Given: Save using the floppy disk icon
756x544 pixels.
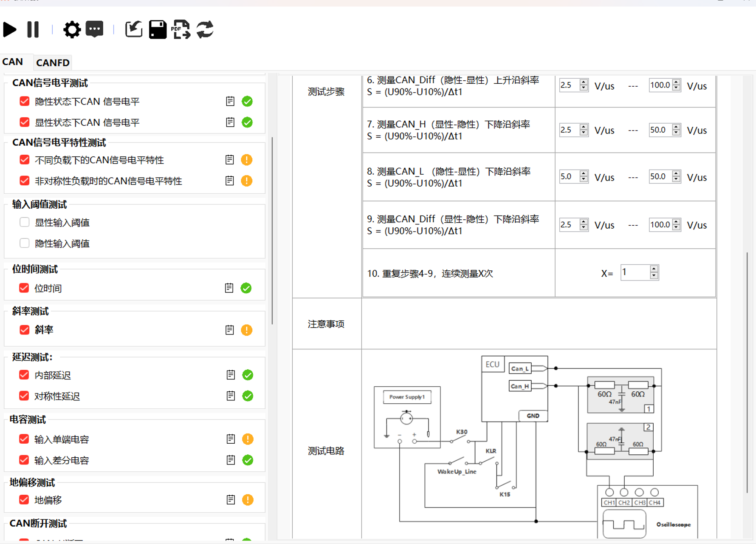Looking at the screenshot, I should point(158,30).
